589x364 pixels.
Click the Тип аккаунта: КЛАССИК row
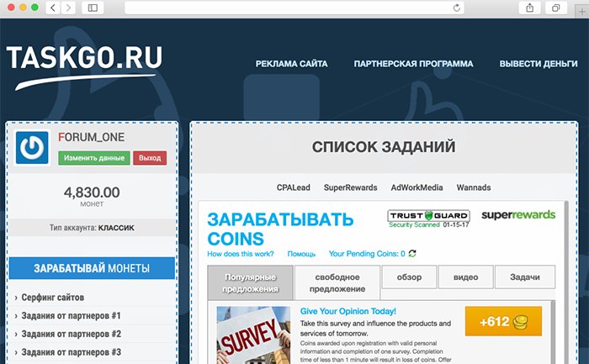92,228
